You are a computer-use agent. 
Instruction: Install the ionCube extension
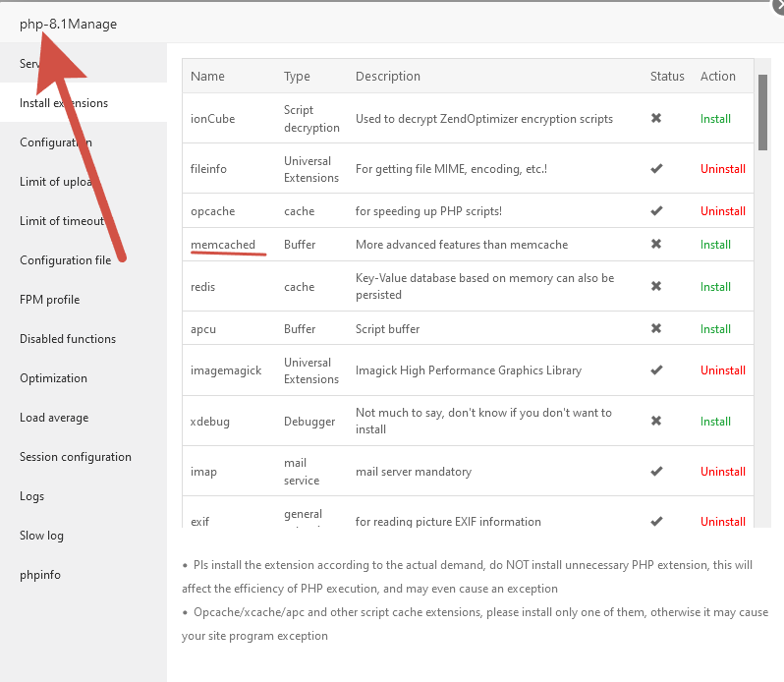pos(715,119)
